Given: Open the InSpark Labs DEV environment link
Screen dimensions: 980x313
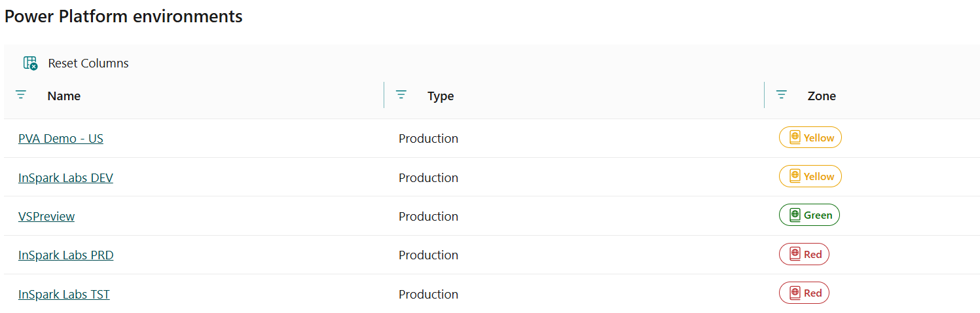Looking at the screenshot, I should pyautogui.click(x=65, y=177).
